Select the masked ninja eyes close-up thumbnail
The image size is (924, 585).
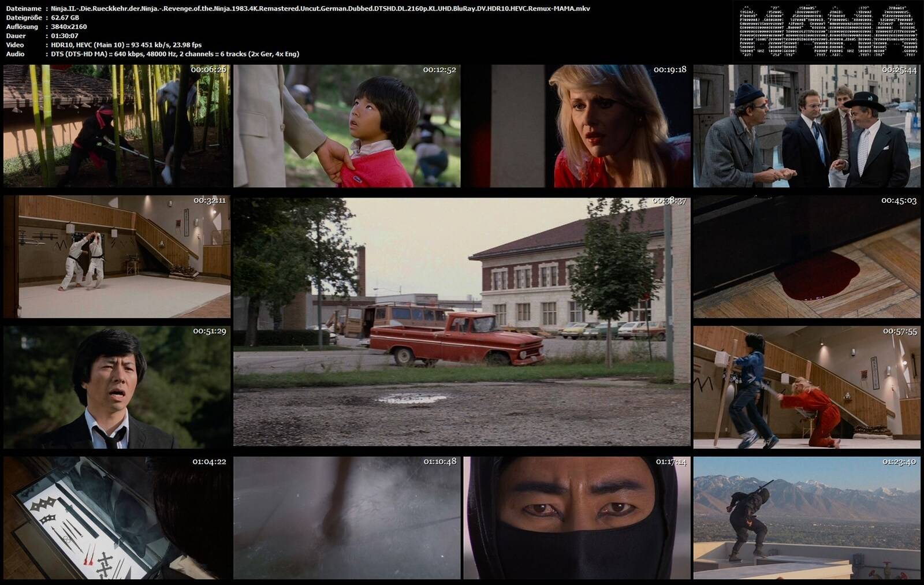click(x=577, y=518)
